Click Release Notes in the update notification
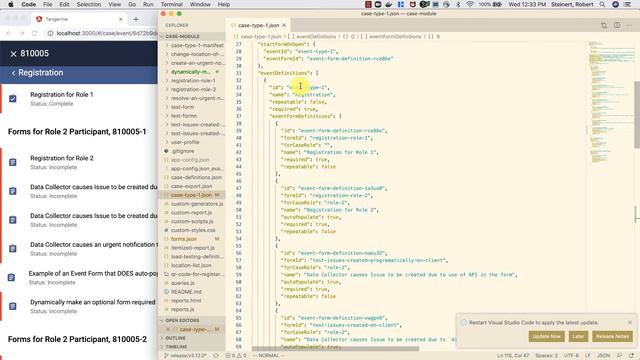 click(x=612, y=336)
